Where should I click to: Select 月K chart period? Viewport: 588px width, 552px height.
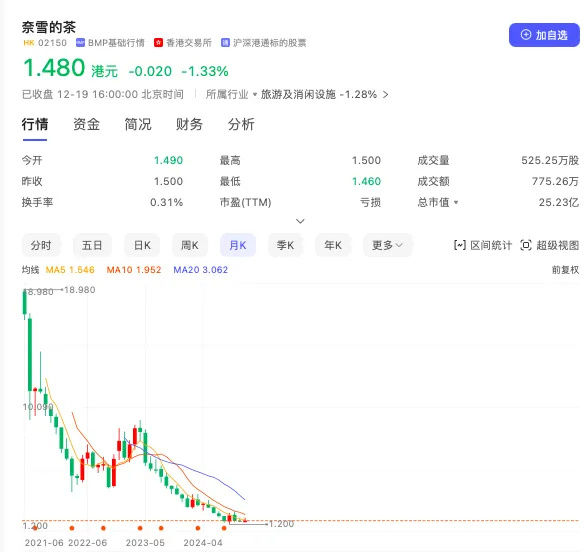[x=238, y=245]
